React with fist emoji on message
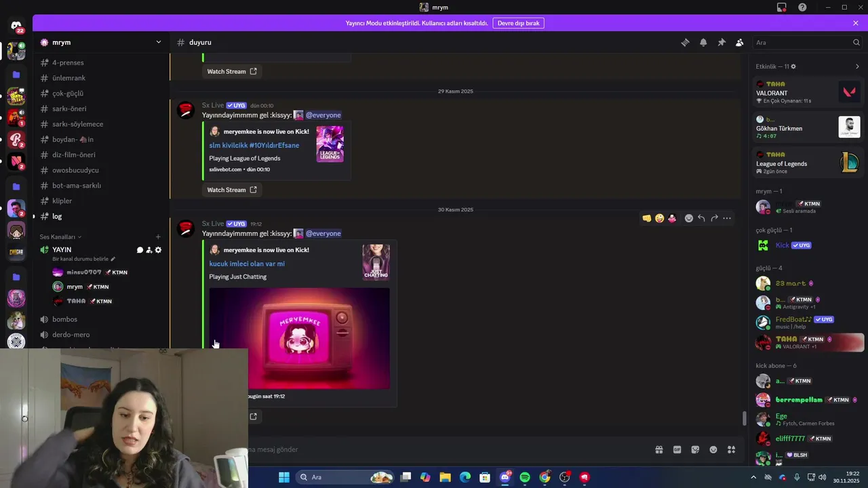868x488 pixels. tap(647, 218)
